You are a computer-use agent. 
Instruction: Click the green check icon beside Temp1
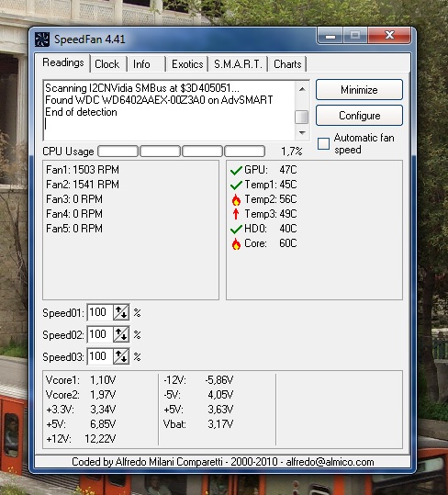point(236,185)
